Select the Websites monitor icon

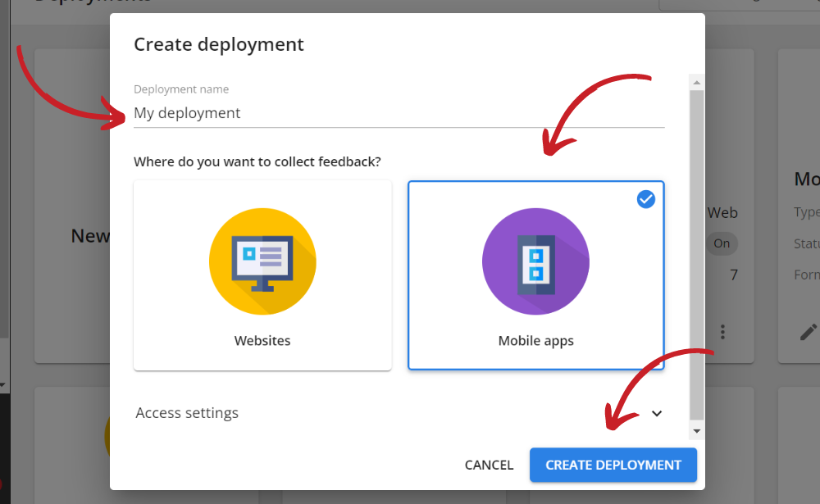coord(262,262)
